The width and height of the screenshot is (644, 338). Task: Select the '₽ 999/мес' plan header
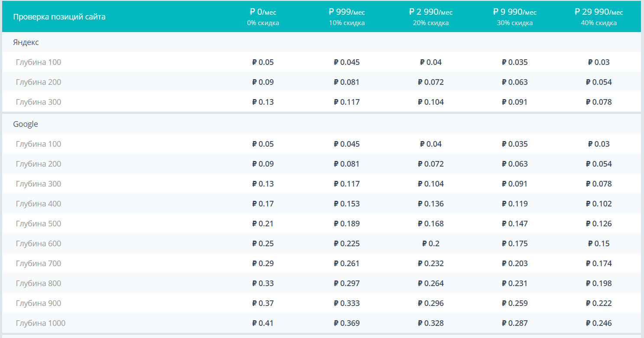(x=347, y=12)
